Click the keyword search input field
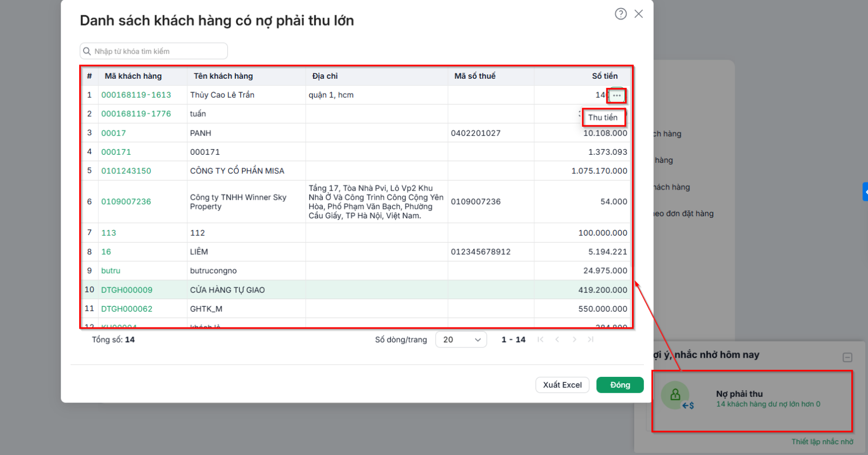The image size is (868, 455). (x=154, y=51)
